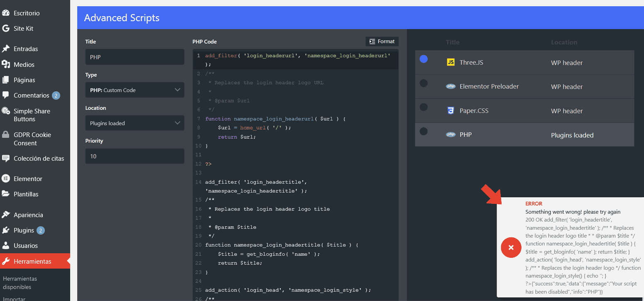The image size is (644, 301).
Task: Go to the Apariencia menu
Action: [28, 215]
